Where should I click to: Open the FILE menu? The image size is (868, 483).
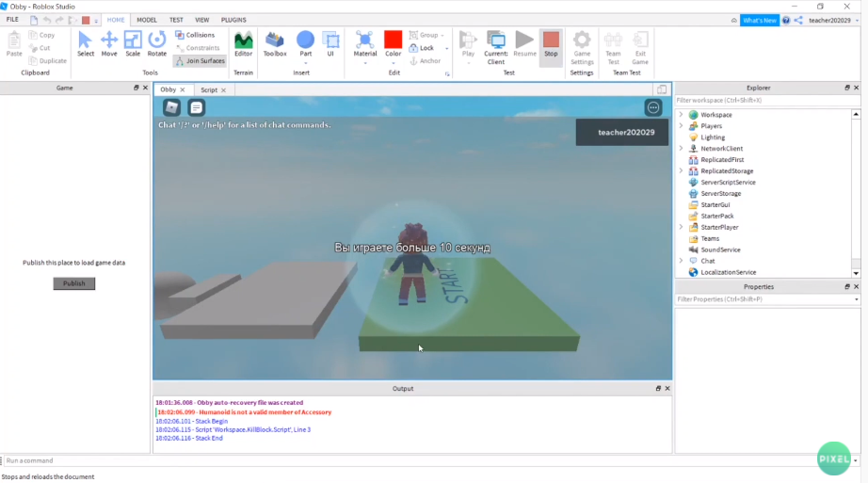point(12,20)
